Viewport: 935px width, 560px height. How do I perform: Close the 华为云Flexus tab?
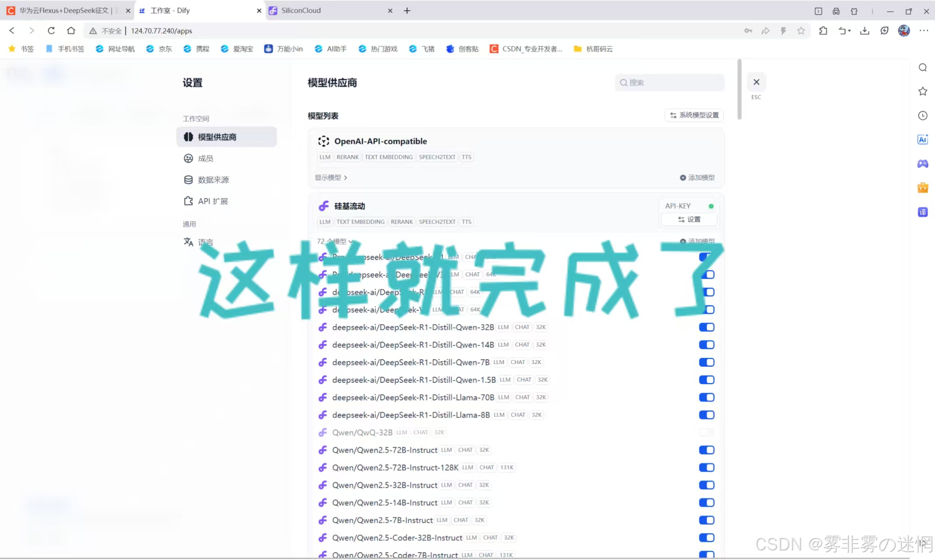pos(128,10)
